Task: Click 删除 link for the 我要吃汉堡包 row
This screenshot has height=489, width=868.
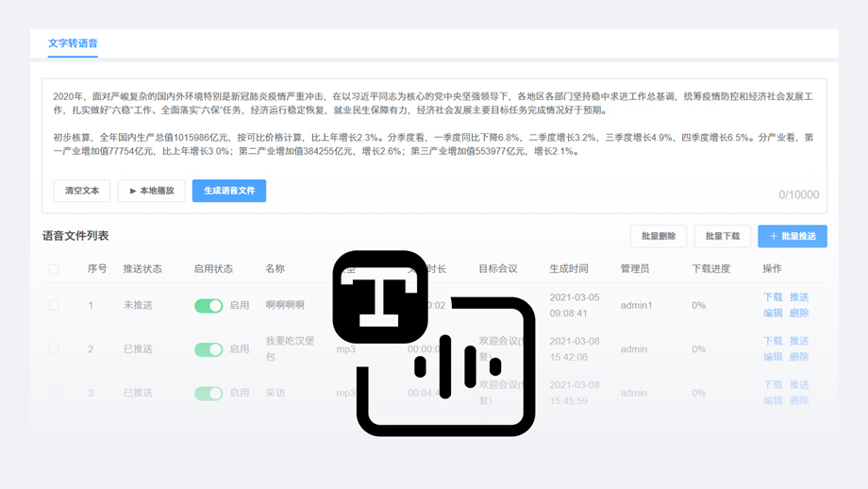Action: tap(799, 357)
